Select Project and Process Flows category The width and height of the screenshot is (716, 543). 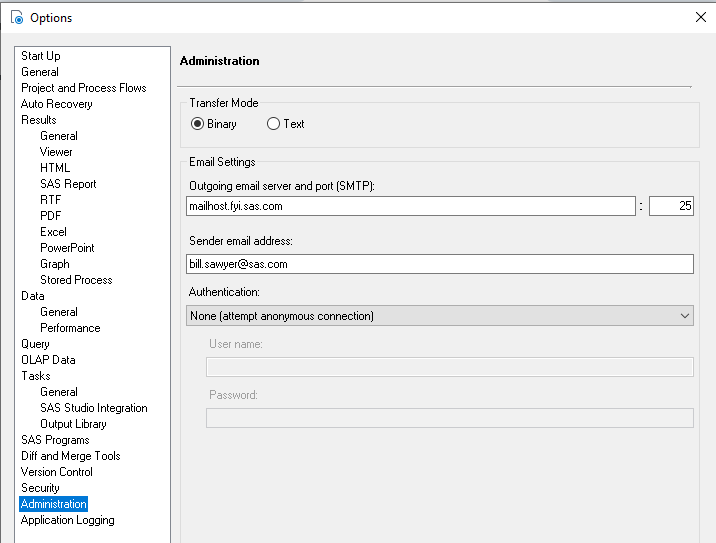coord(84,88)
